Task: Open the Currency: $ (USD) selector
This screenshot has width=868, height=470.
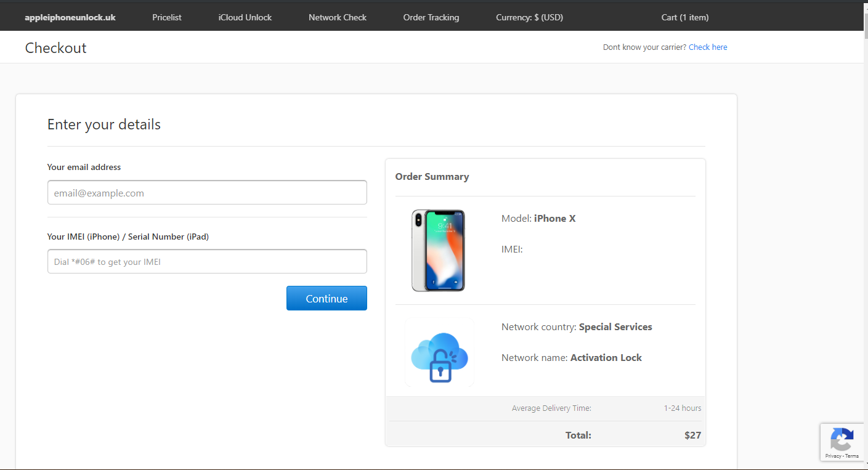Action: pos(530,17)
